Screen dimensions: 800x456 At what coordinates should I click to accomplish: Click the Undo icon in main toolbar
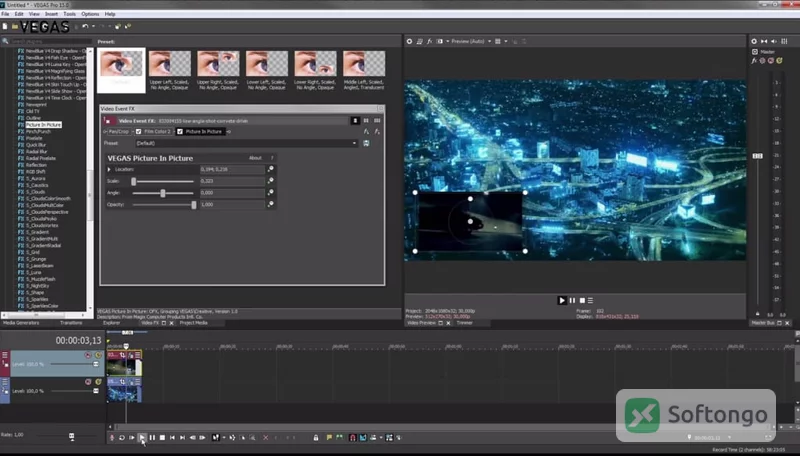pos(85,27)
